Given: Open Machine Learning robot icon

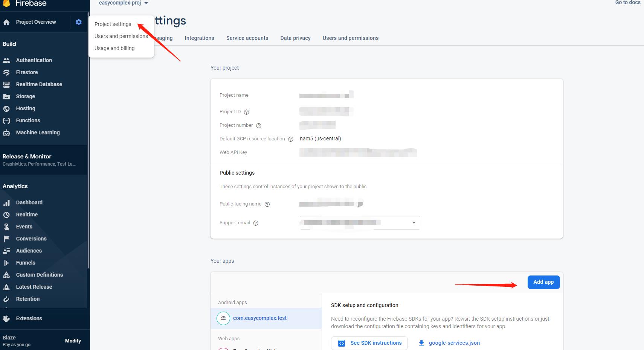Looking at the screenshot, I should point(6,132).
